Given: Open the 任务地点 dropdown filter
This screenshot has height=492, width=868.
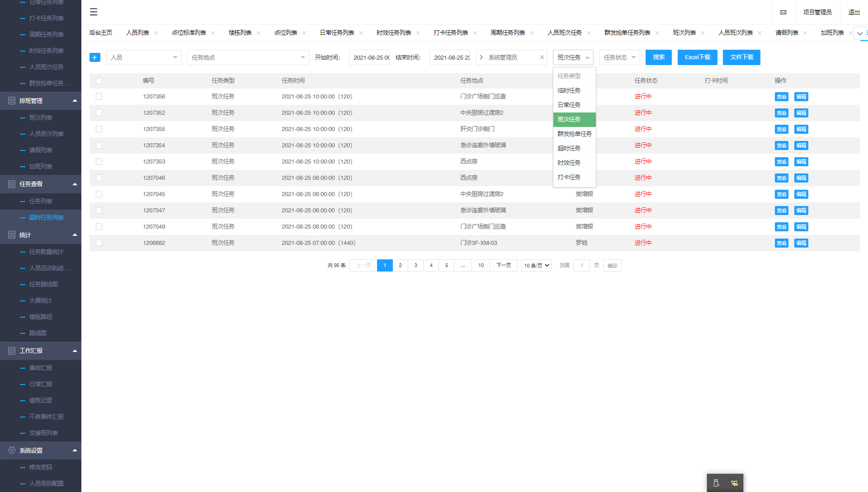Looking at the screenshot, I should pyautogui.click(x=248, y=57).
